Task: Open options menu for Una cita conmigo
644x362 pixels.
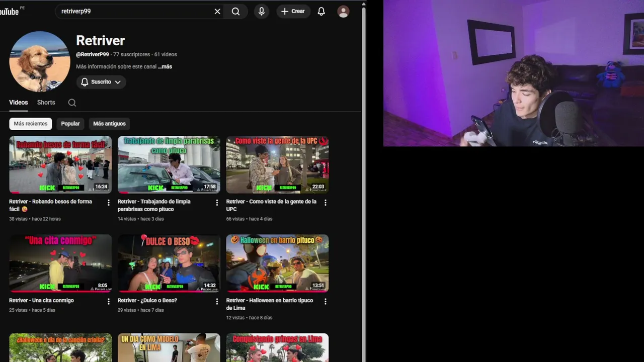Action: coord(108,302)
